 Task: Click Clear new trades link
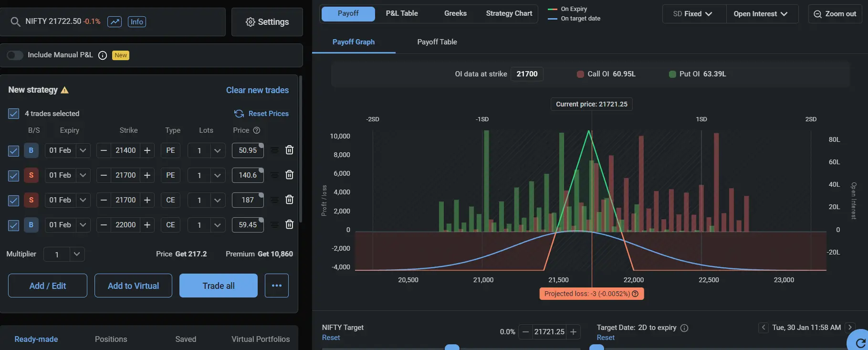point(257,90)
